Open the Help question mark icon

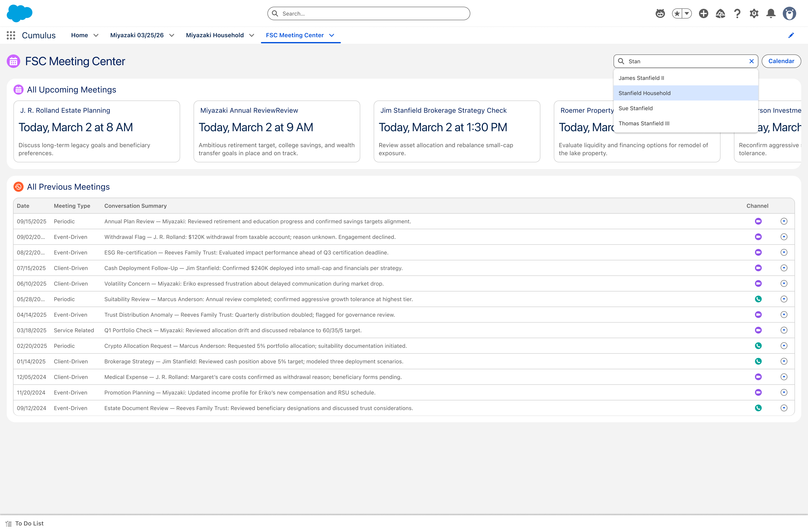click(x=737, y=14)
